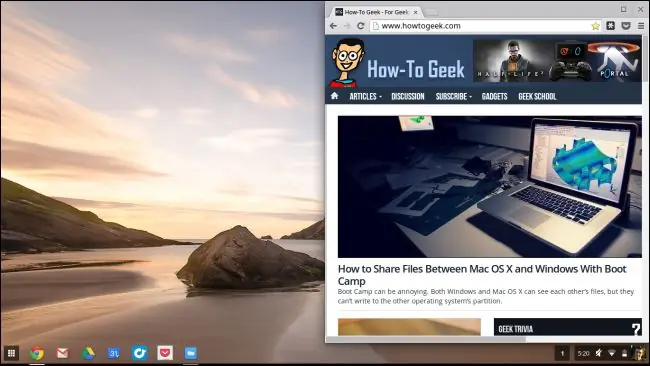The width and height of the screenshot is (650, 366).
Task: Expand the Subscribe dropdown menu
Action: (454, 97)
